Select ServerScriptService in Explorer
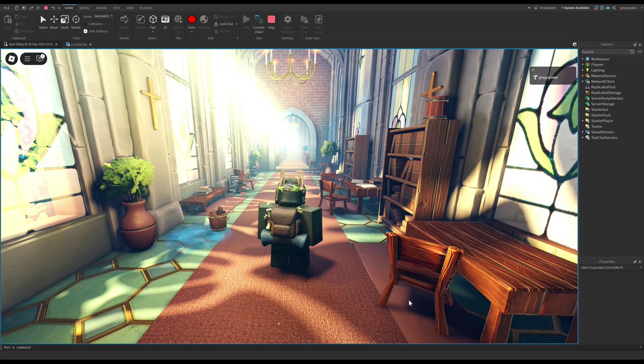Image resolution: width=644 pixels, height=364 pixels. [607, 98]
